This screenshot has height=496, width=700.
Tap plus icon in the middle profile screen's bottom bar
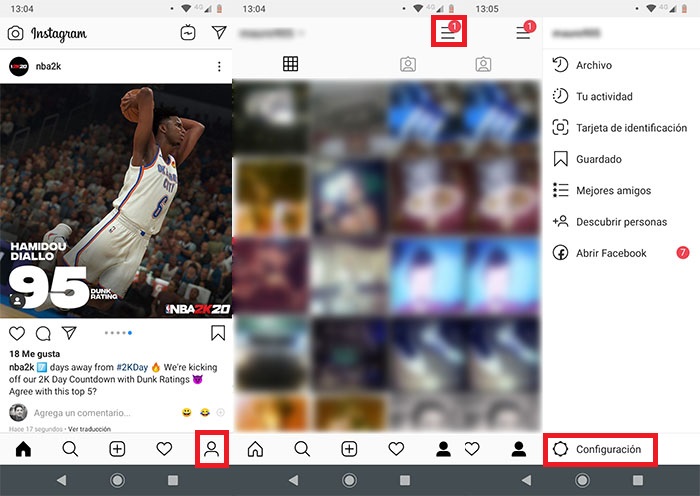pyautogui.click(x=349, y=449)
